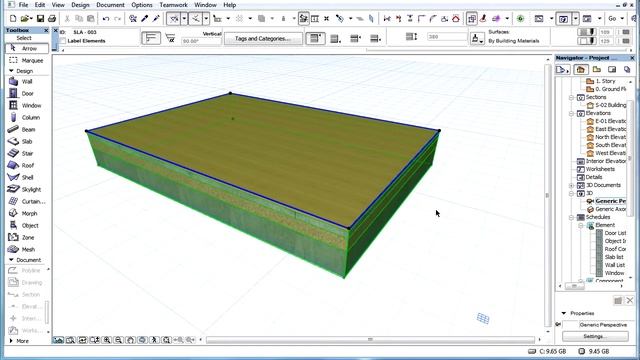The image size is (640, 360).
Task: Select the Object tool
Action: (27, 225)
